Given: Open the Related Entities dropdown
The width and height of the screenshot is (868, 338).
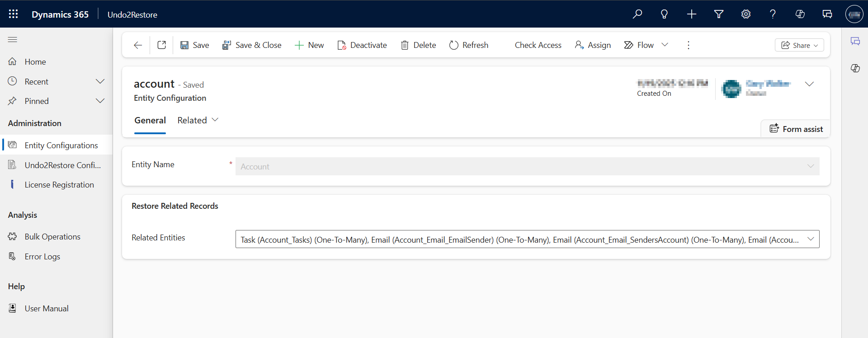Looking at the screenshot, I should tap(810, 239).
